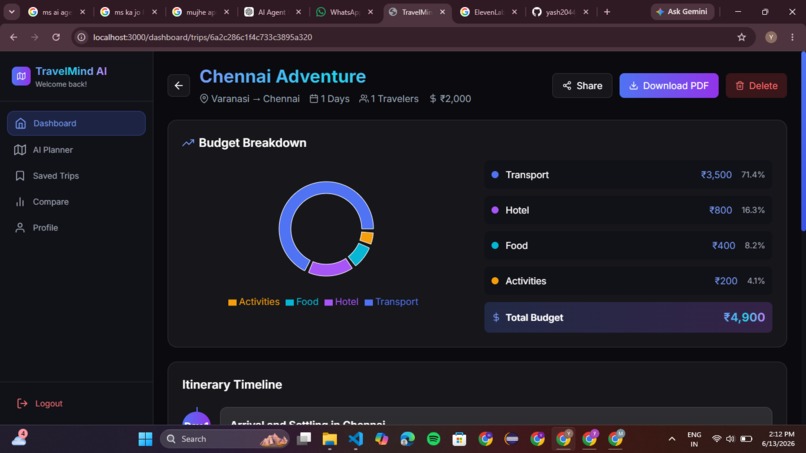Viewport: 806px width, 453px height.
Task: Open Visual Studio Code from the taskbar
Action: coord(355,439)
